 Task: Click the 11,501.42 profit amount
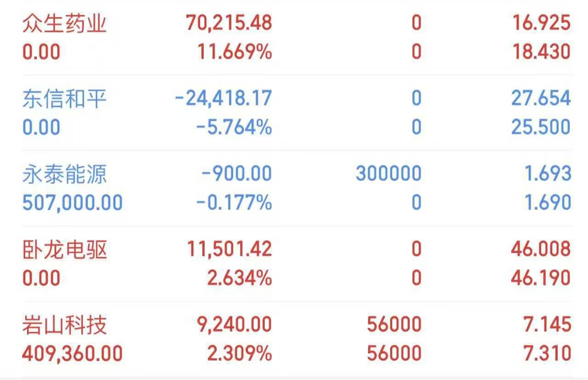pos(229,249)
